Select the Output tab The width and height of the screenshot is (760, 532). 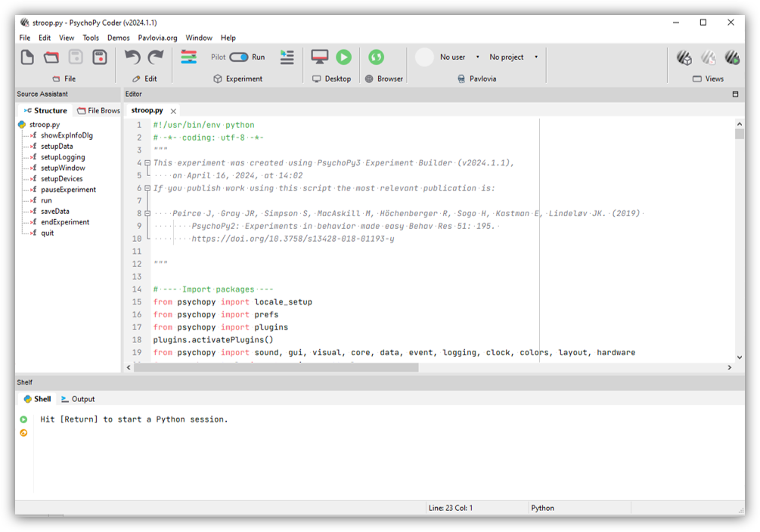click(x=78, y=399)
